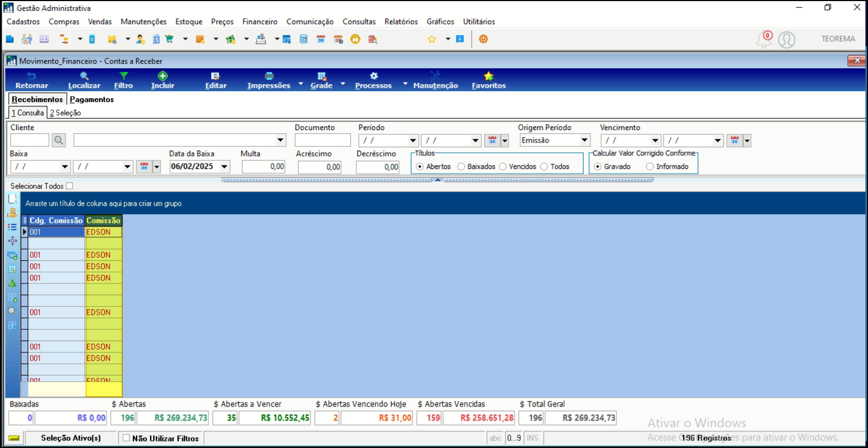The height and width of the screenshot is (448, 868).
Task: Select the Informado radio option
Action: point(650,167)
